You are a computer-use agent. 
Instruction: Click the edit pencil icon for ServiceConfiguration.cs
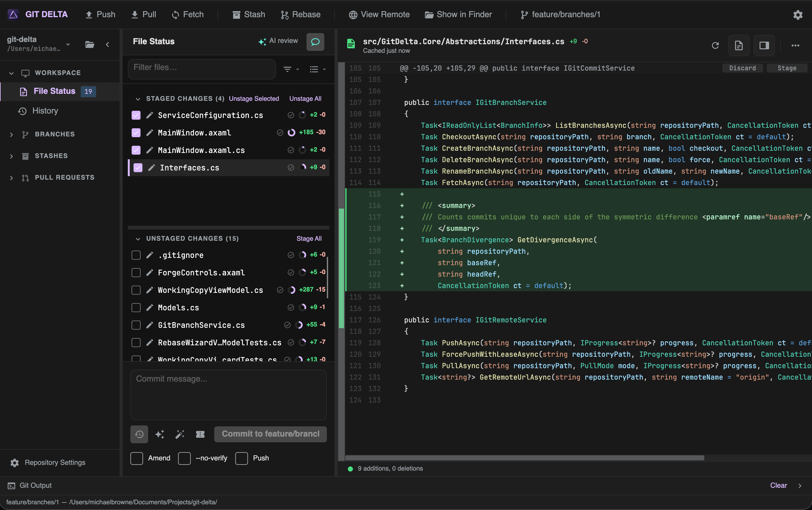150,115
